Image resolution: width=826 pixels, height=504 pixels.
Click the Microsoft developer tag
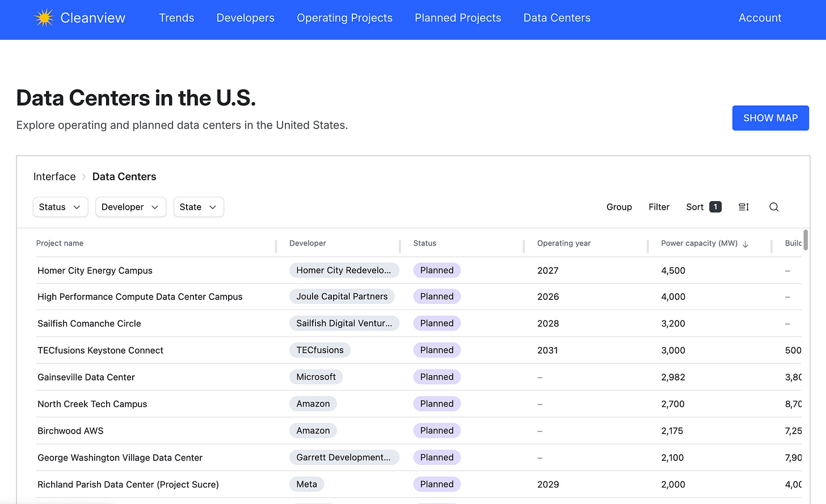click(x=316, y=377)
